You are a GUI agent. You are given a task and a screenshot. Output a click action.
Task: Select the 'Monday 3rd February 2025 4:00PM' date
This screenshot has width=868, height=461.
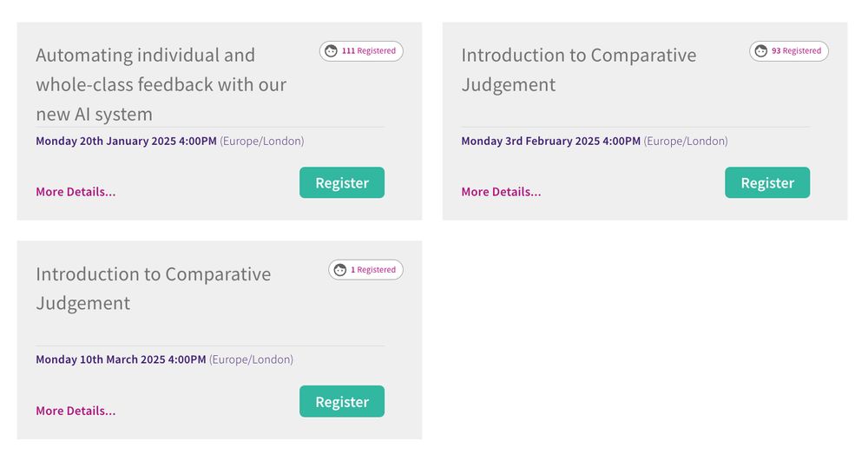(x=550, y=141)
